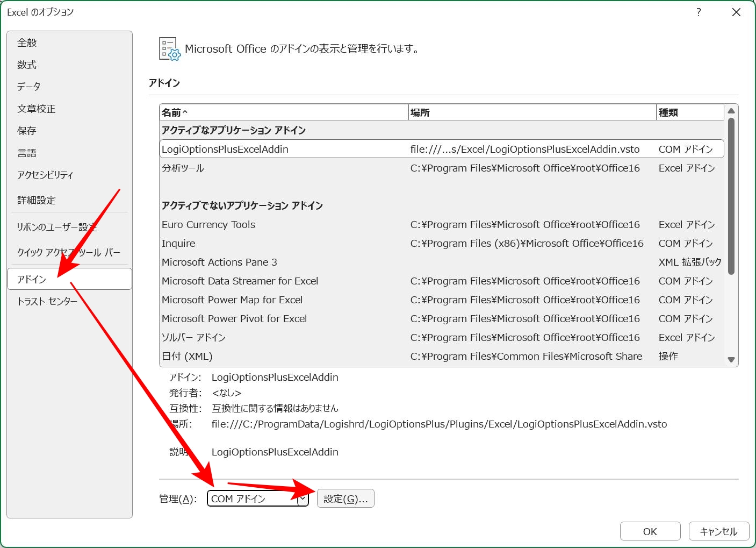Open the 文章校正 settings category
Image resolution: width=756 pixels, height=548 pixels.
tap(69, 109)
